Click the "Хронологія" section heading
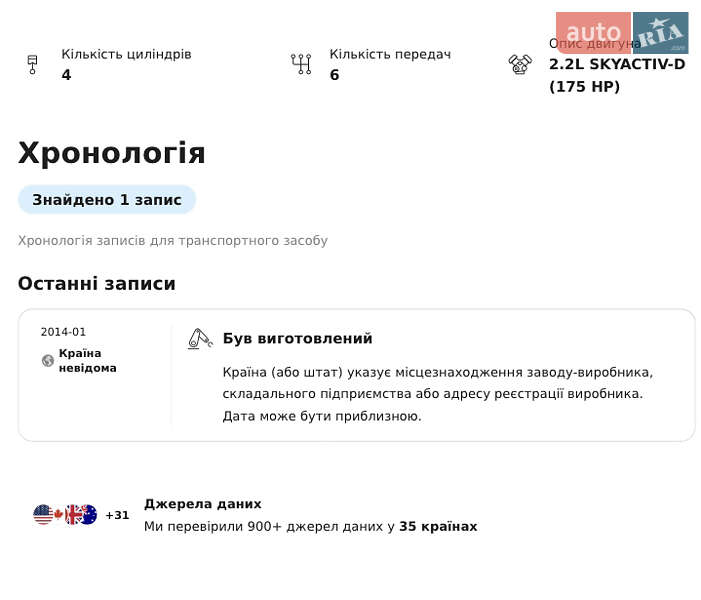 coord(112,154)
